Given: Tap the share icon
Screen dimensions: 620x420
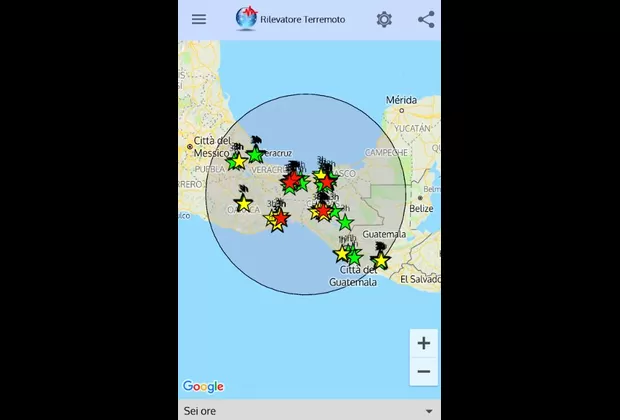Looking at the screenshot, I should tap(426, 19).
